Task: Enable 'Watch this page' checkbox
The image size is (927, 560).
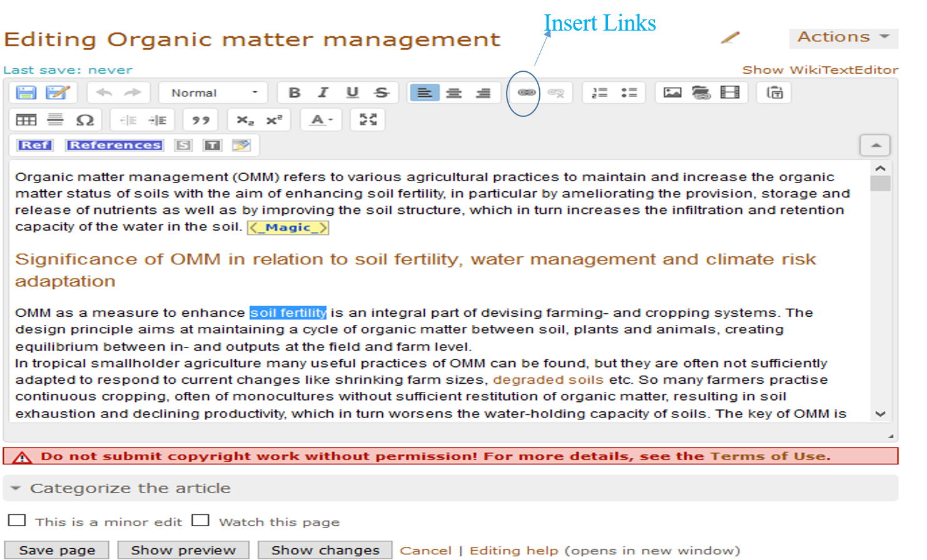Action: [x=200, y=521]
